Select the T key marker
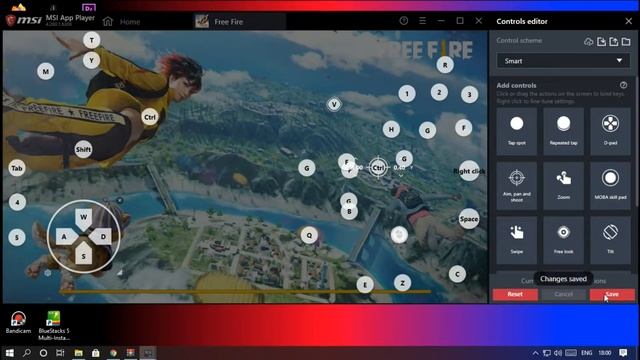The width and height of the screenshot is (640, 360). (x=91, y=40)
